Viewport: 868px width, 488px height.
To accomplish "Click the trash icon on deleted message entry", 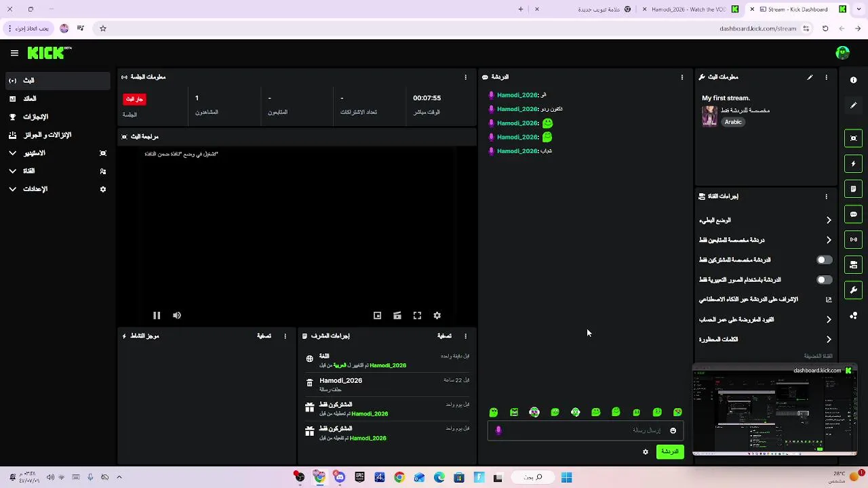I will pyautogui.click(x=310, y=383).
